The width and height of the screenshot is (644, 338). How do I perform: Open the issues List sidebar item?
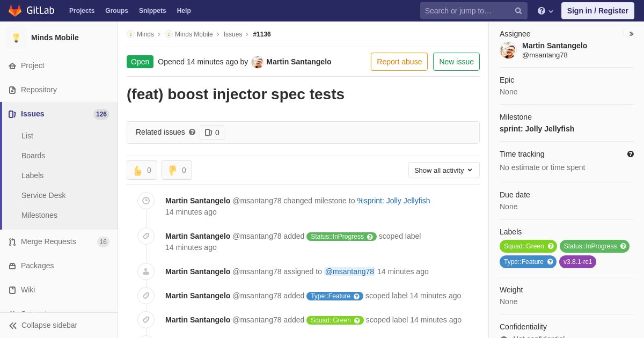[x=27, y=136]
